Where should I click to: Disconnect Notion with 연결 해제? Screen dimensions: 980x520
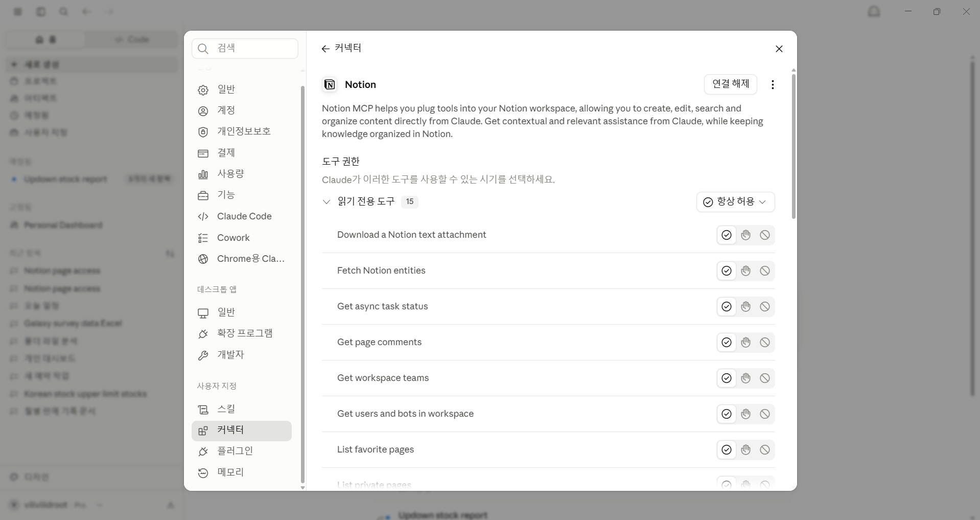click(731, 84)
